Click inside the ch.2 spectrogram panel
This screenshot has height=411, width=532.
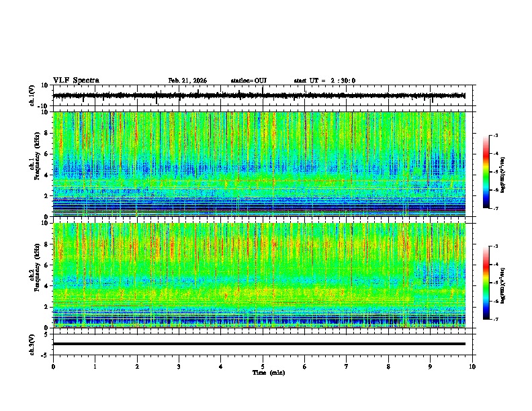pyautogui.click(x=259, y=275)
